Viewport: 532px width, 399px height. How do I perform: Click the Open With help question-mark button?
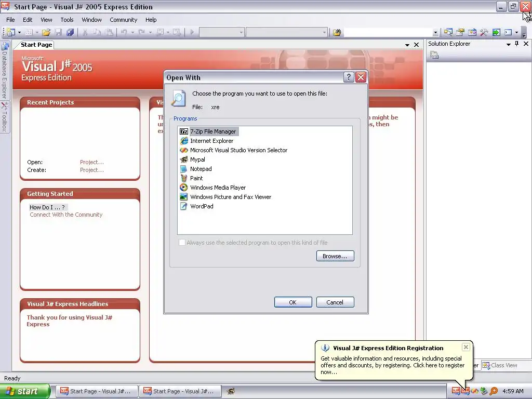click(349, 77)
